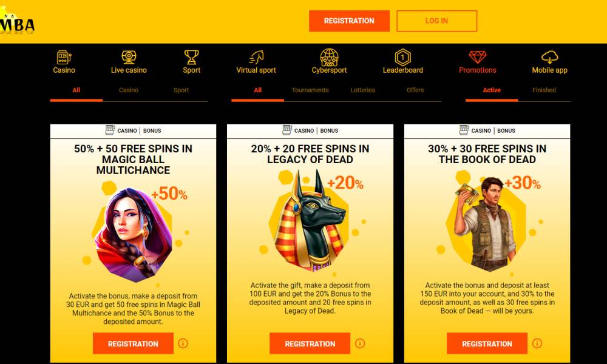Select the Offers filter tab
The height and width of the screenshot is (364, 607).
tap(415, 90)
